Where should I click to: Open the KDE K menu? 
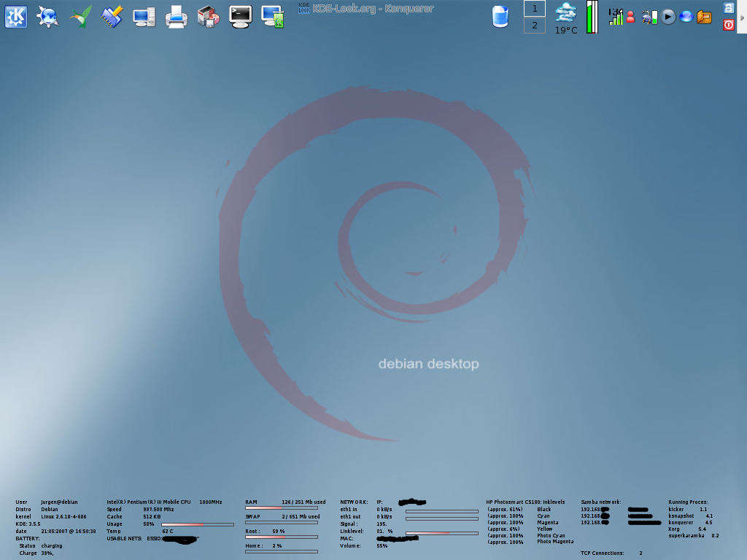coord(16,17)
